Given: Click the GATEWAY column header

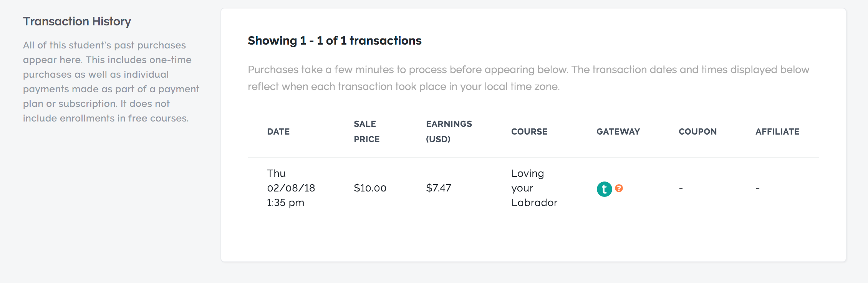Looking at the screenshot, I should (x=618, y=132).
